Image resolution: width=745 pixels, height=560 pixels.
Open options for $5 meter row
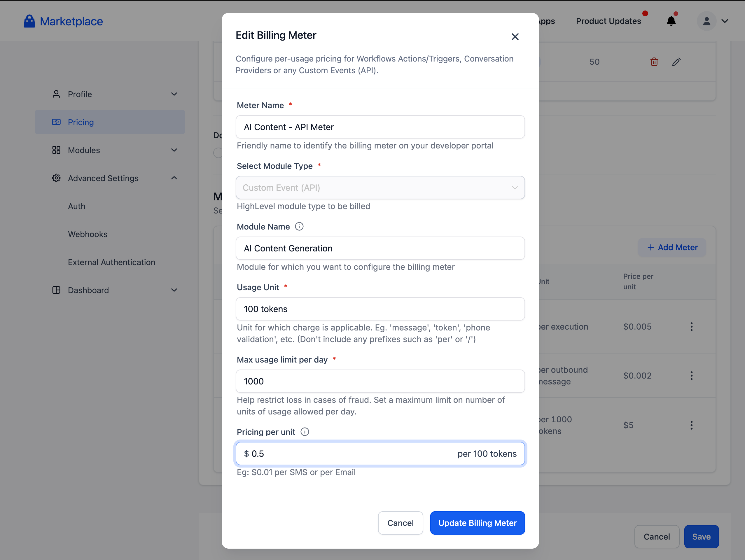[x=691, y=425]
